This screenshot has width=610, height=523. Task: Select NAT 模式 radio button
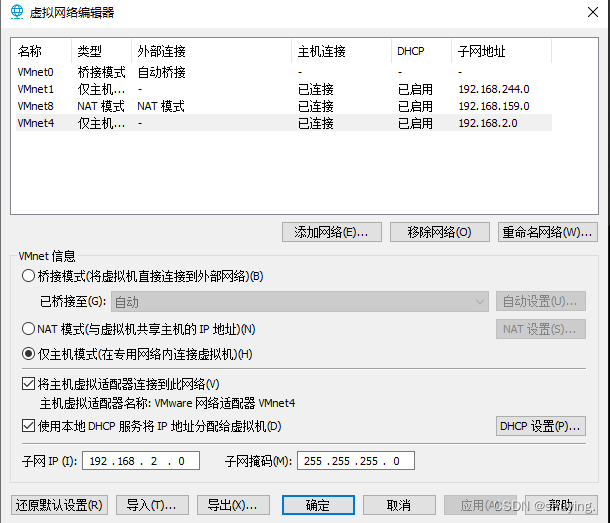[x=28, y=329]
